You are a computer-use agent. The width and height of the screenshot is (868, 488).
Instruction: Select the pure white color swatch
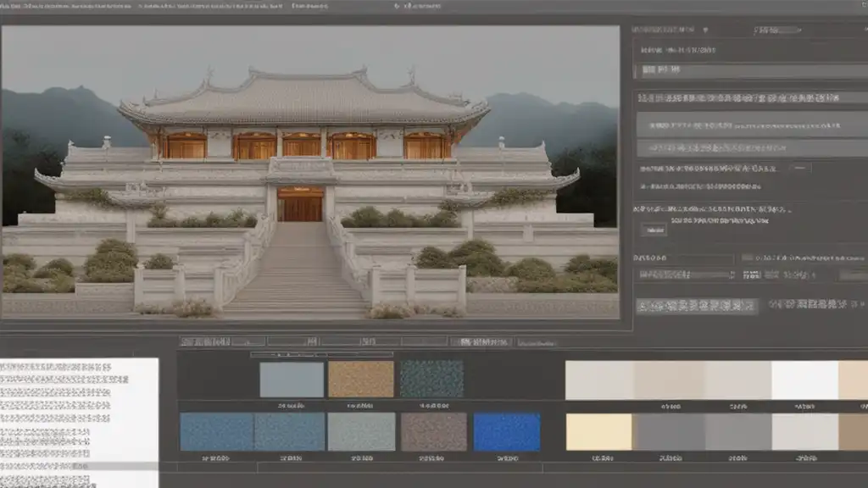pyautogui.click(x=804, y=380)
